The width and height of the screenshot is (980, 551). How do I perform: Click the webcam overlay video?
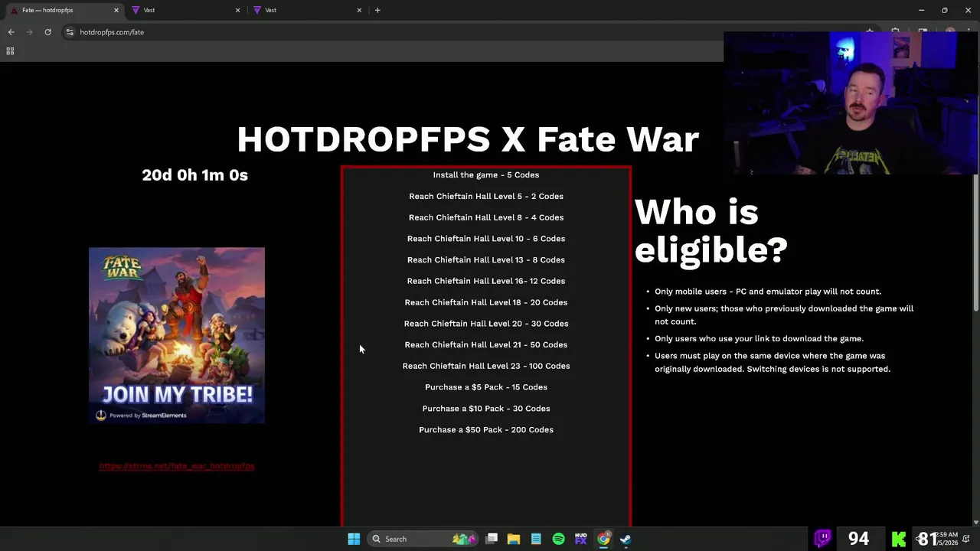tap(851, 103)
